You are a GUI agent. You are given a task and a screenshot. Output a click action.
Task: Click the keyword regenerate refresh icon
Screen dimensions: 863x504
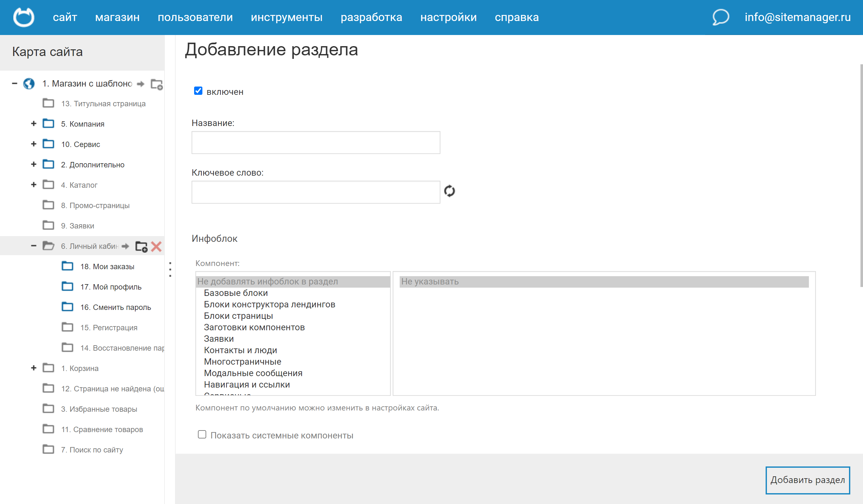coord(449,191)
